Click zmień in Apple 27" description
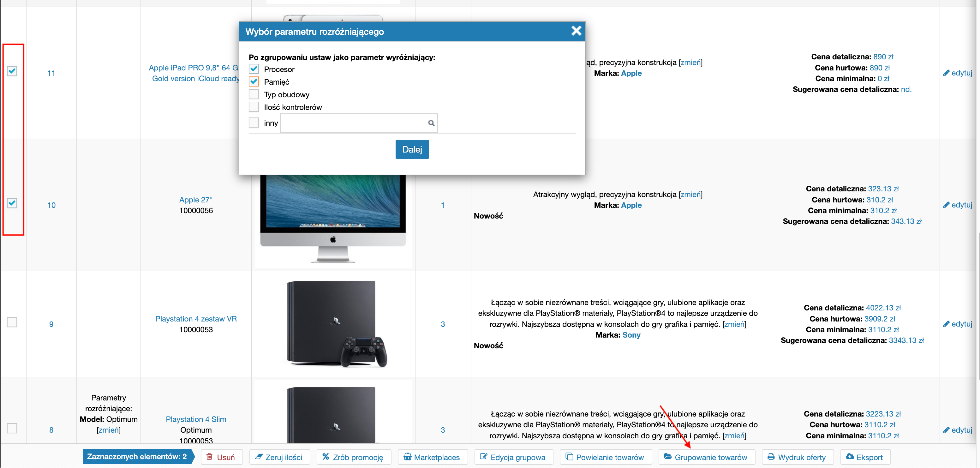Screen dimensions: 980x468 [x=690, y=195]
